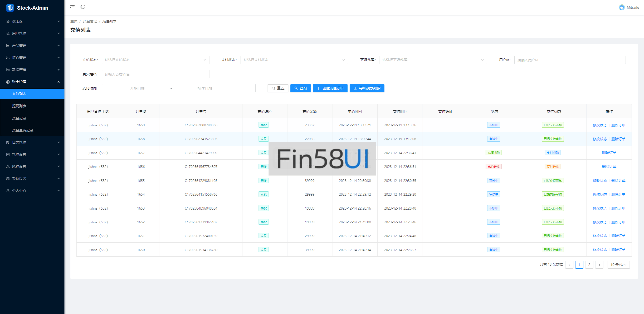Click the 查询 search button
644x314 pixels.
300,88
